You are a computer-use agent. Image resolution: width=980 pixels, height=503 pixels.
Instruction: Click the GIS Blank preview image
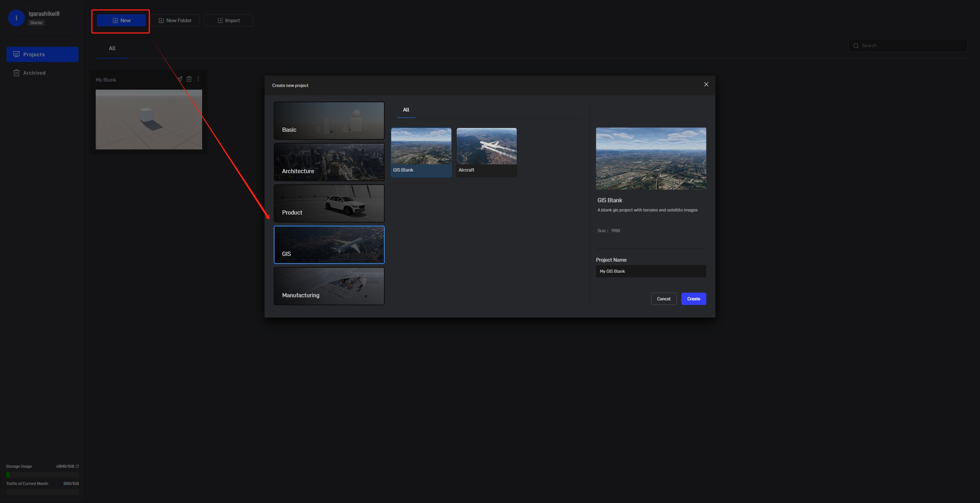[x=651, y=159]
